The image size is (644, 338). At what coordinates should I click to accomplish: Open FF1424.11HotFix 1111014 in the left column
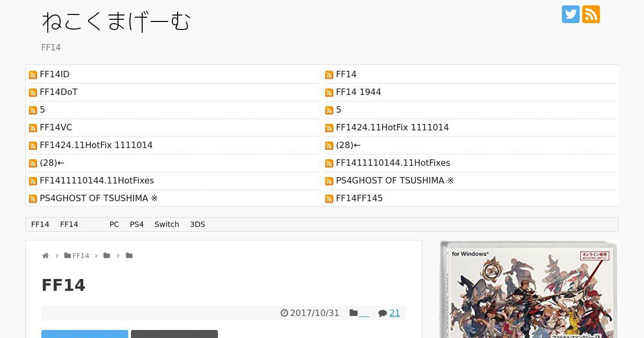96,145
